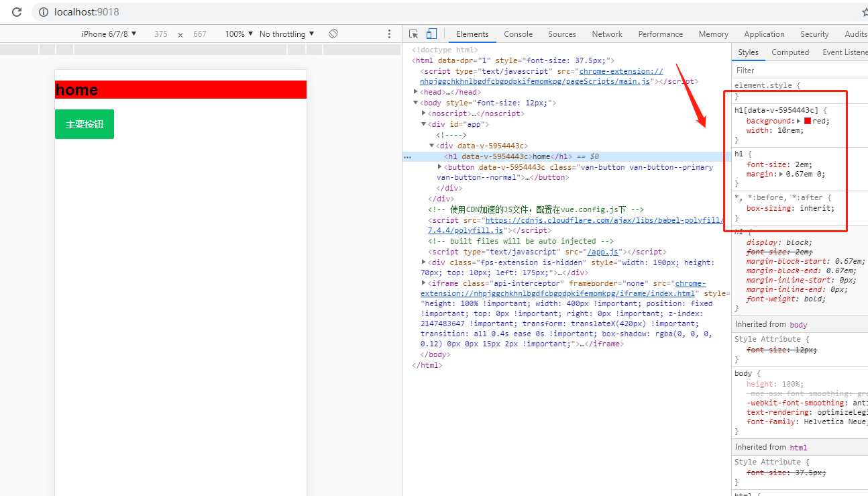Activate the inspect element picker icon

point(414,34)
